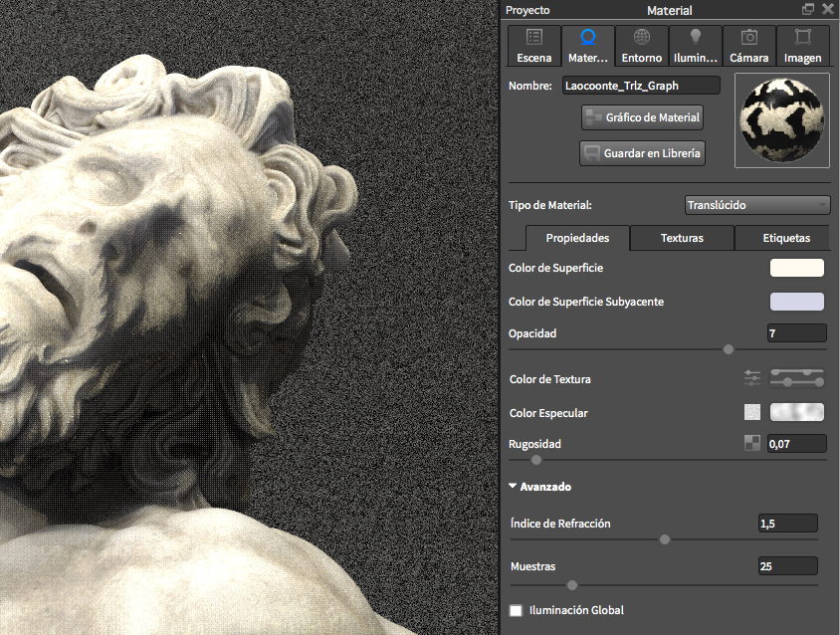Click the Opacidad value field

[x=796, y=333]
